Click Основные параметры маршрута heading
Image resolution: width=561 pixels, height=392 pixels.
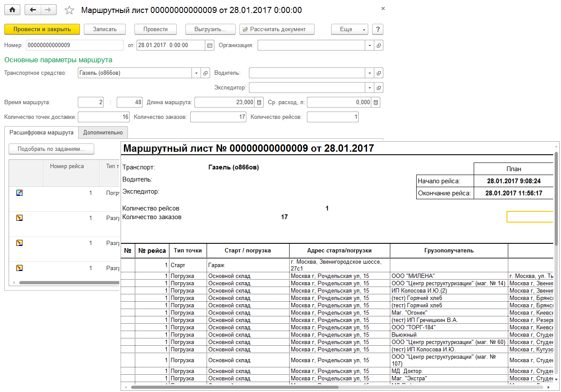[x=58, y=60]
